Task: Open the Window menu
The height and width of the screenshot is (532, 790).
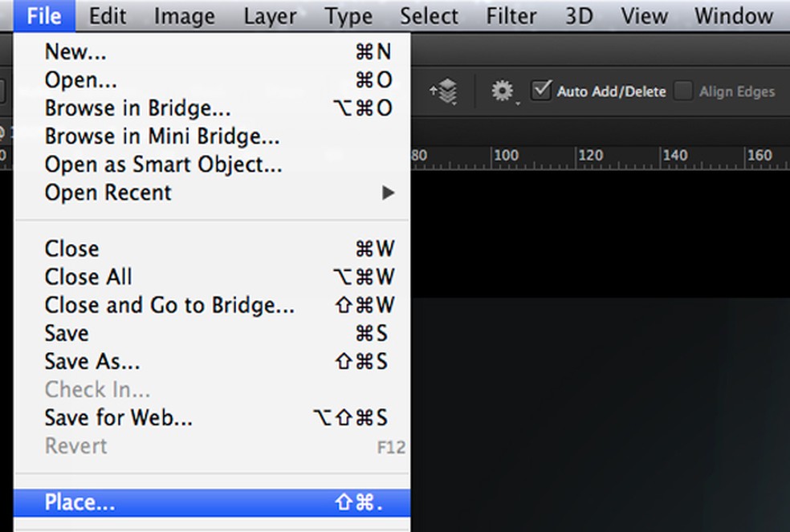Action: 733,16
